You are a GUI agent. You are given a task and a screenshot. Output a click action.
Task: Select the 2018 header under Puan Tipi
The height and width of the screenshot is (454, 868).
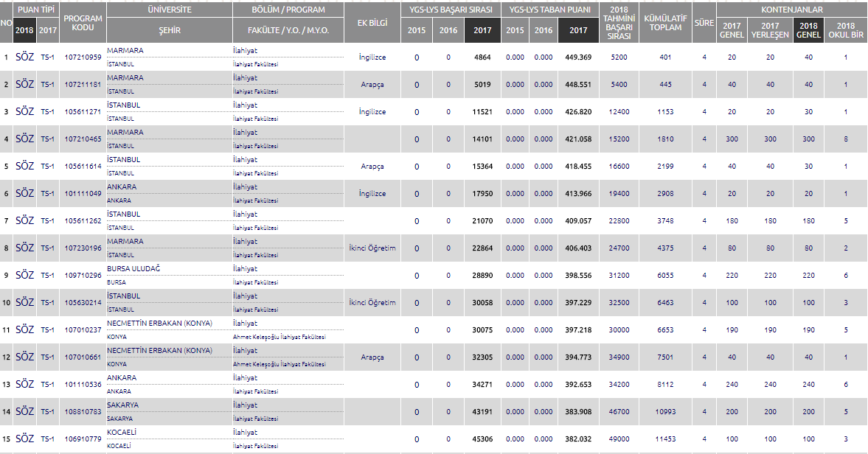24,30
